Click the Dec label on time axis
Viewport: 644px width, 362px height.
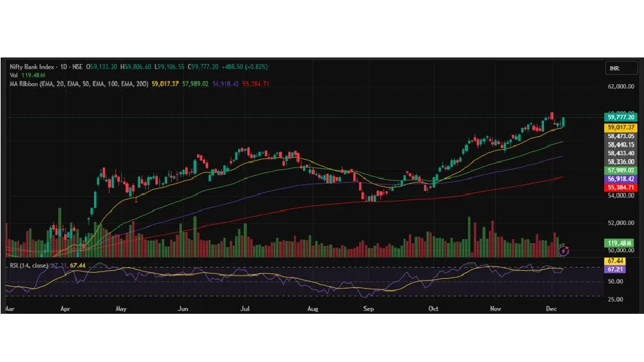pyautogui.click(x=551, y=308)
